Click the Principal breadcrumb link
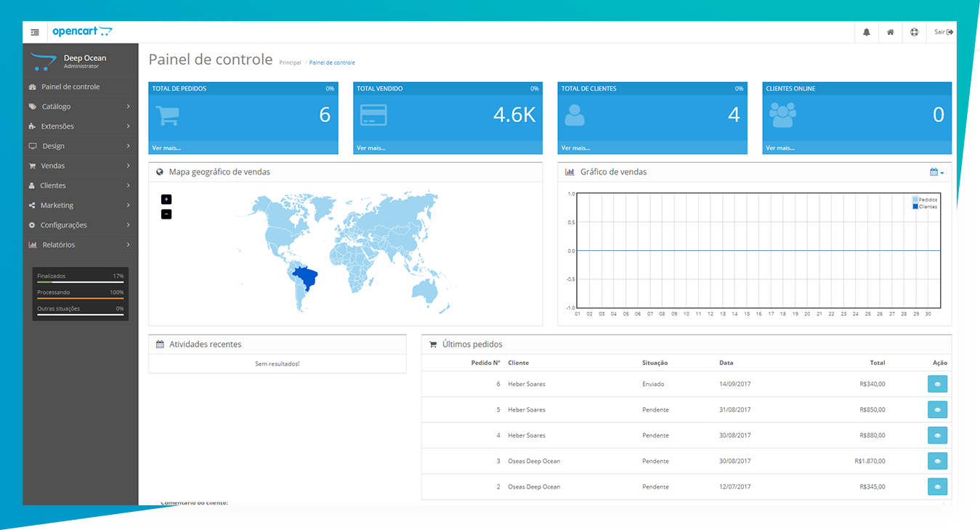Viewport: 980px width, 530px height. pos(290,63)
